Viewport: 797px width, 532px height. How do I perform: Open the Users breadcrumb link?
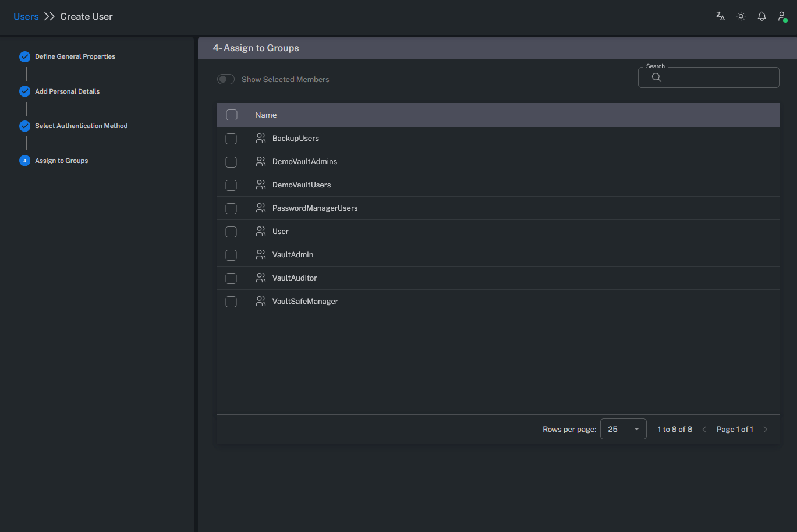tap(26, 16)
